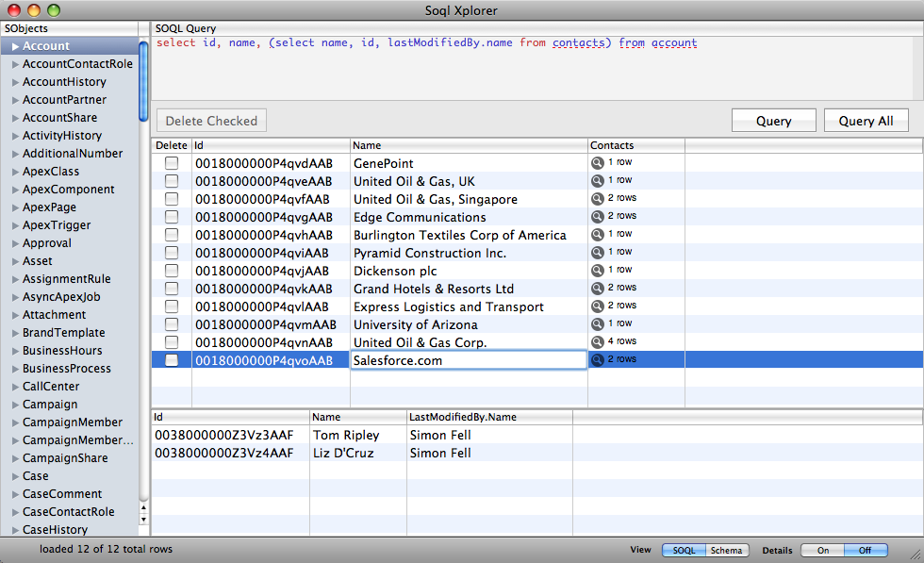Check delete box for Dickenson plc
Screen dimensions: 924x563
click(172, 271)
